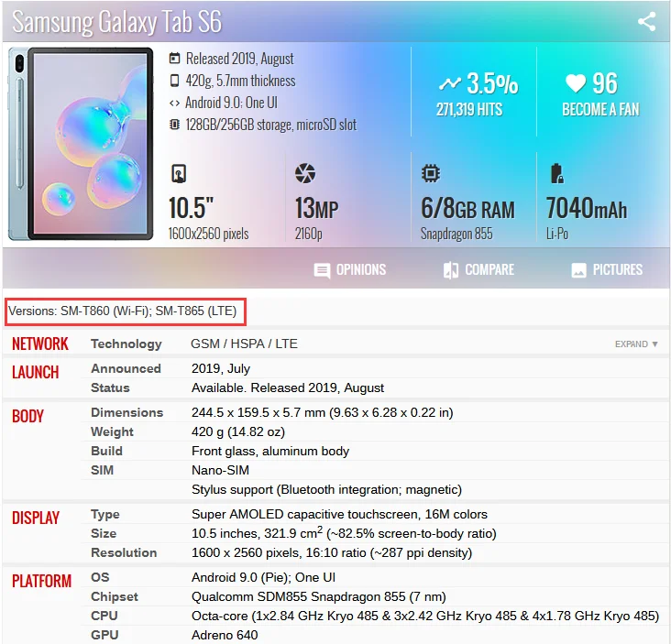Click the Opinions speech bubble icon
671x644 pixels.
coord(322,270)
